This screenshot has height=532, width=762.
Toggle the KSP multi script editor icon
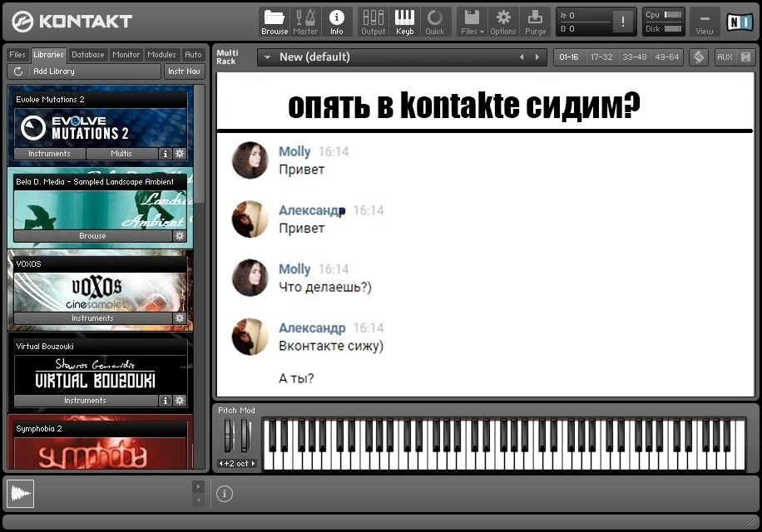699,57
